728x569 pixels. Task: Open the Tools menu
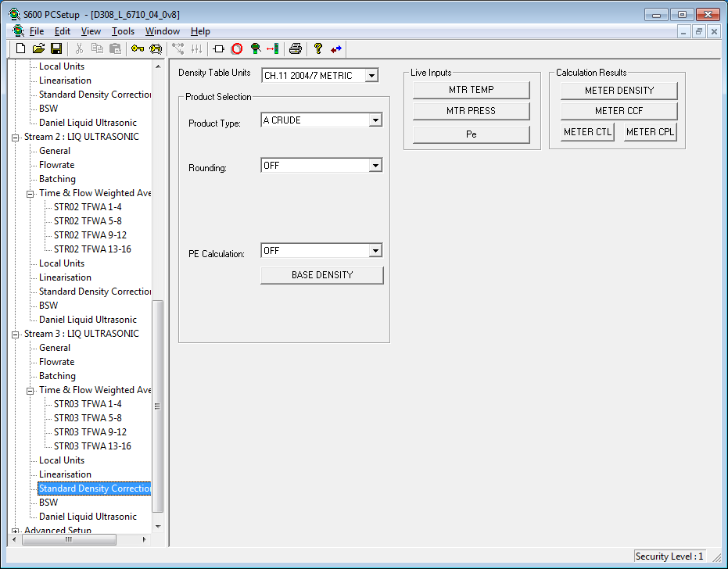(123, 31)
